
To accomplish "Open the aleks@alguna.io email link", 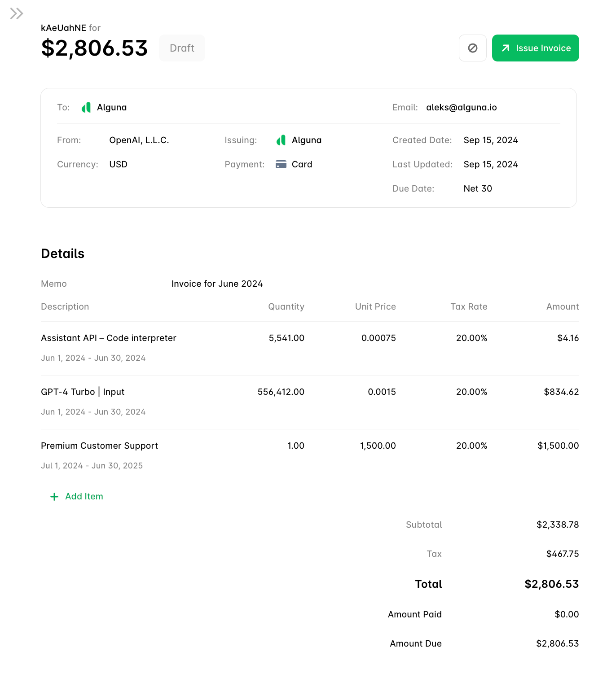I will point(462,107).
